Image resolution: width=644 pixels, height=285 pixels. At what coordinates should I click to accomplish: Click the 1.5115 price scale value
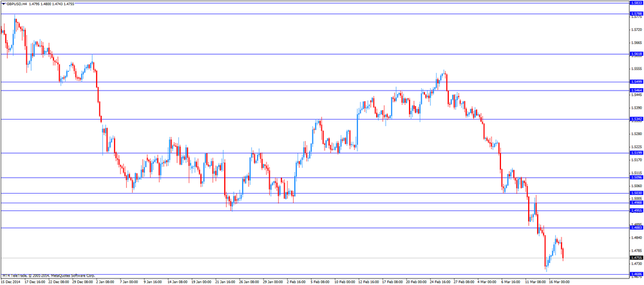(x=636, y=172)
